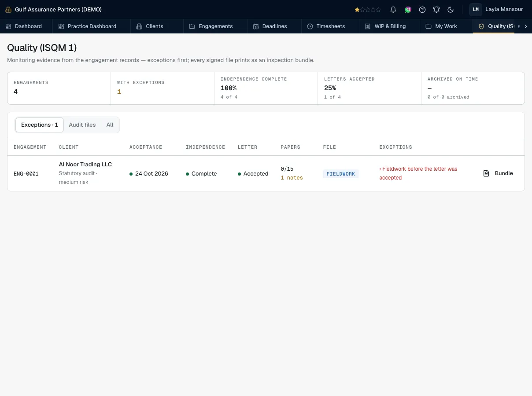This screenshot has height=396, width=532.
Task: Click the first filled rating star
Action: 357,9
